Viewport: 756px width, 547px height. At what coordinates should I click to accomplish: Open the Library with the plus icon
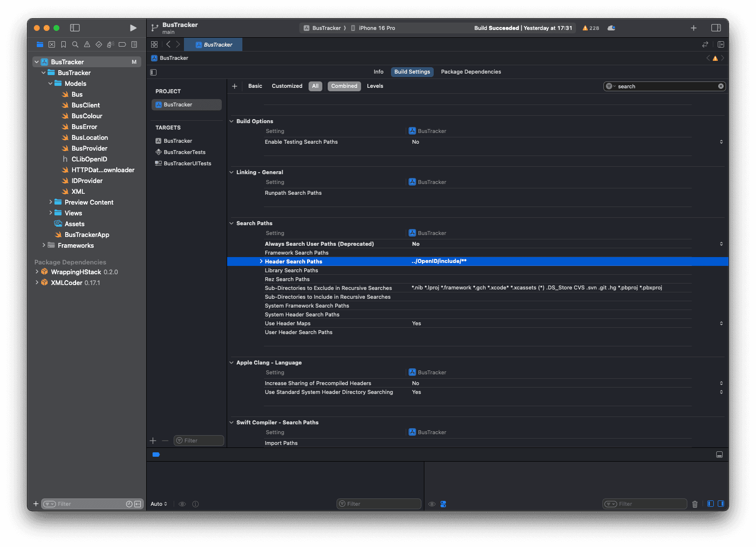click(694, 28)
